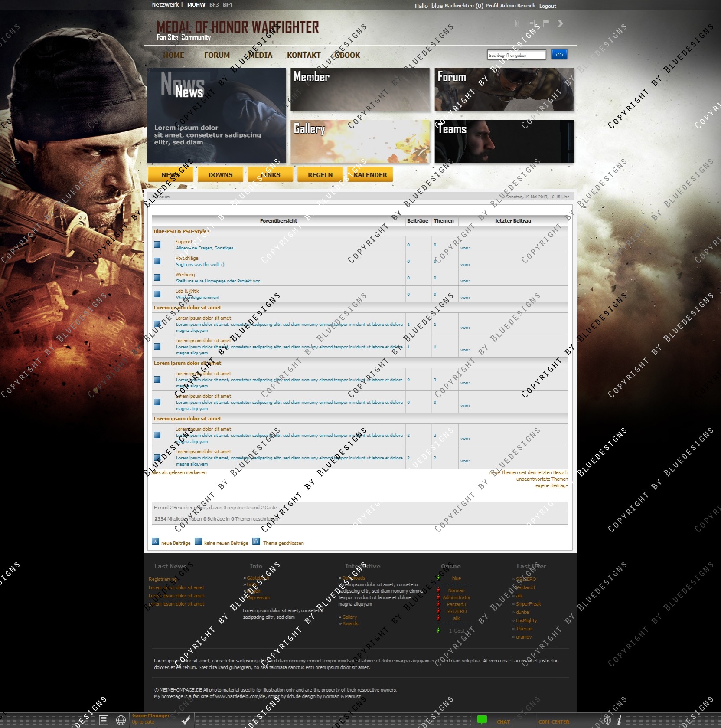Click 'alles als gelesen markieren' link
The image size is (721, 728).
(x=179, y=472)
